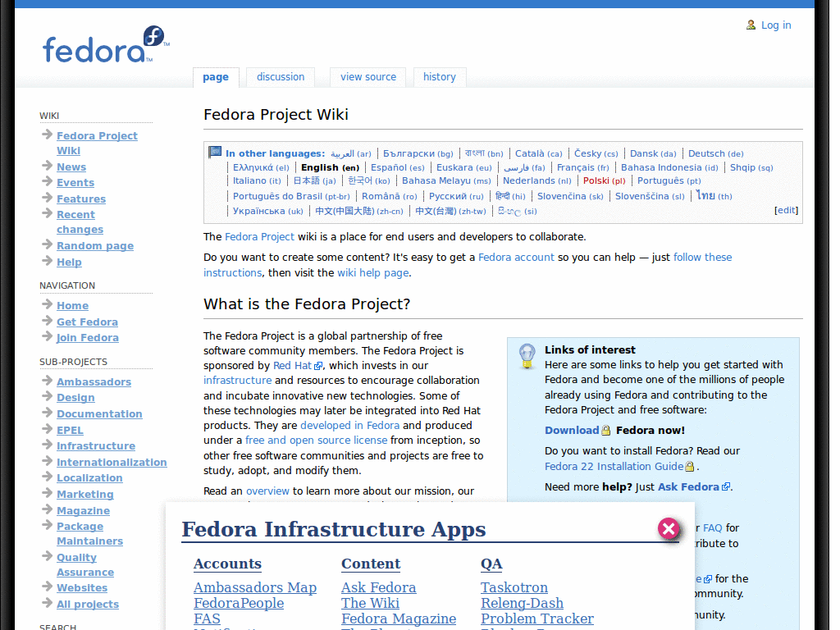Open Fedora 22 Installation Guide

point(614,467)
